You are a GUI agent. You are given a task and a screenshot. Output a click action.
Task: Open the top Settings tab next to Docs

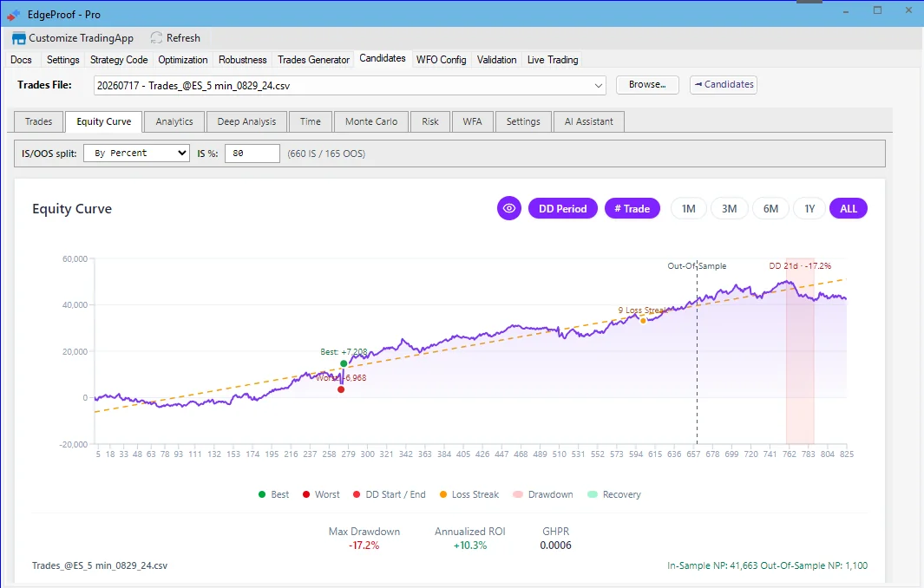click(63, 60)
